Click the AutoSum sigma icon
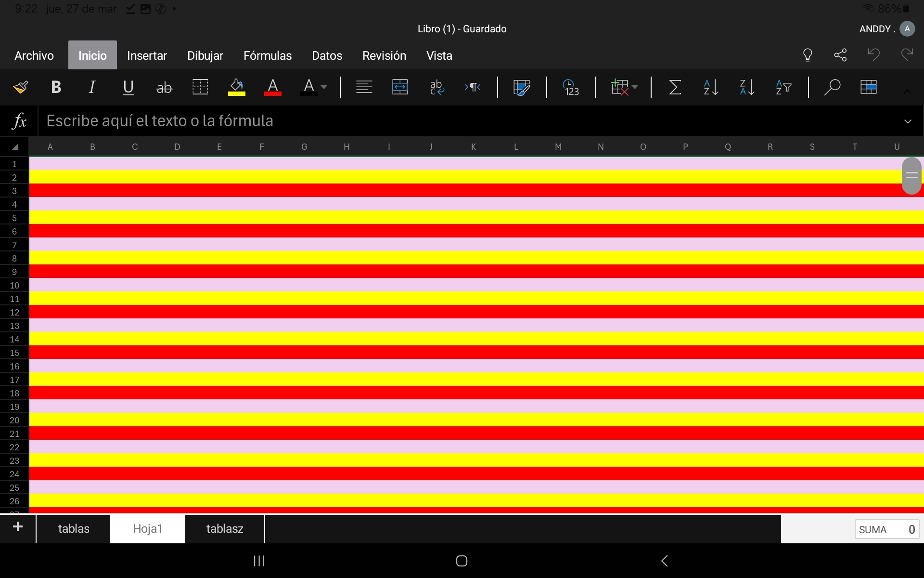Image resolution: width=924 pixels, height=578 pixels. [675, 87]
